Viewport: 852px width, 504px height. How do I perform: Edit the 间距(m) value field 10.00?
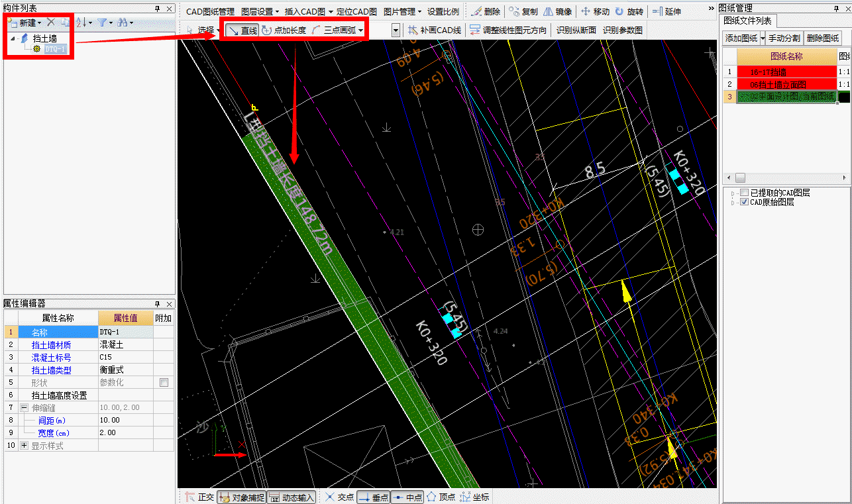(x=125, y=420)
